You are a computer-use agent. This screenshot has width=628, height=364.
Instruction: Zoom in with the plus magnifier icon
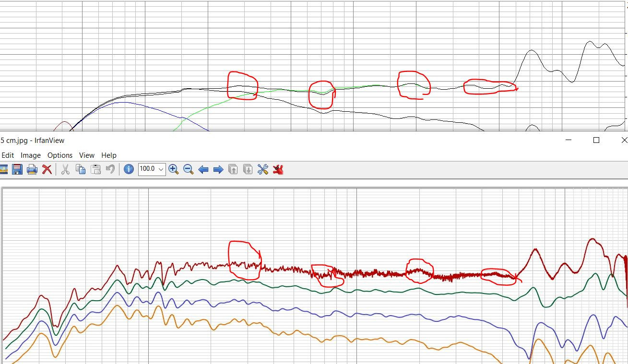point(174,169)
